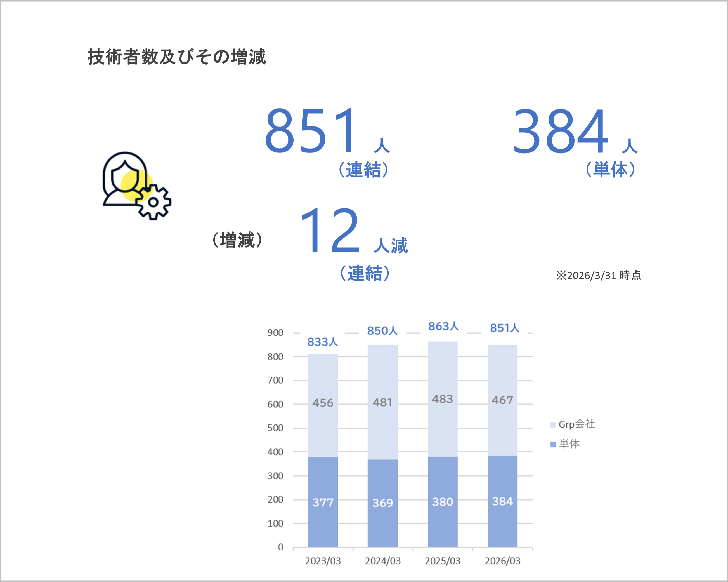Image resolution: width=728 pixels, height=582 pixels.
Task: Click the ※2026/3/31 時点 note
Action: pyautogui.click(x=598, y=275)
